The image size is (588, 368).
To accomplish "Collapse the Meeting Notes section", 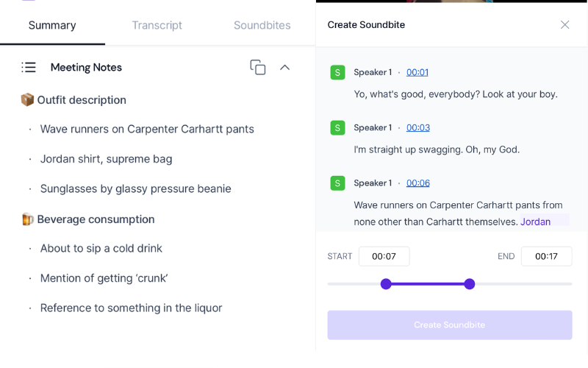I will coord(285,68).
